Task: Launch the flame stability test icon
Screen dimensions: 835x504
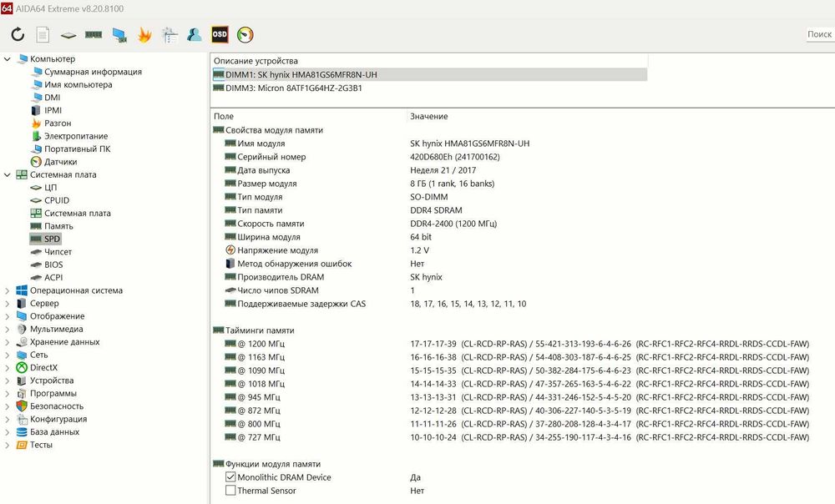Action: (x=144, y=34)
